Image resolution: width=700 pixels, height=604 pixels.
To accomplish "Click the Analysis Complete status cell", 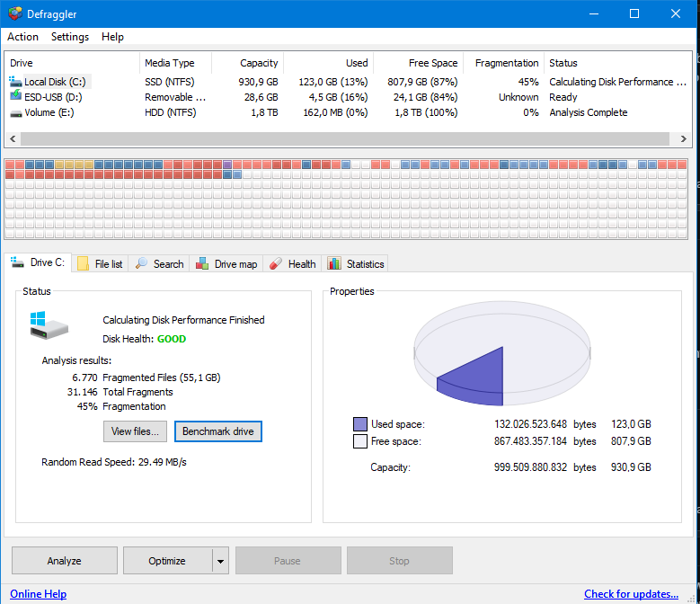I will [x=589, y=112].
